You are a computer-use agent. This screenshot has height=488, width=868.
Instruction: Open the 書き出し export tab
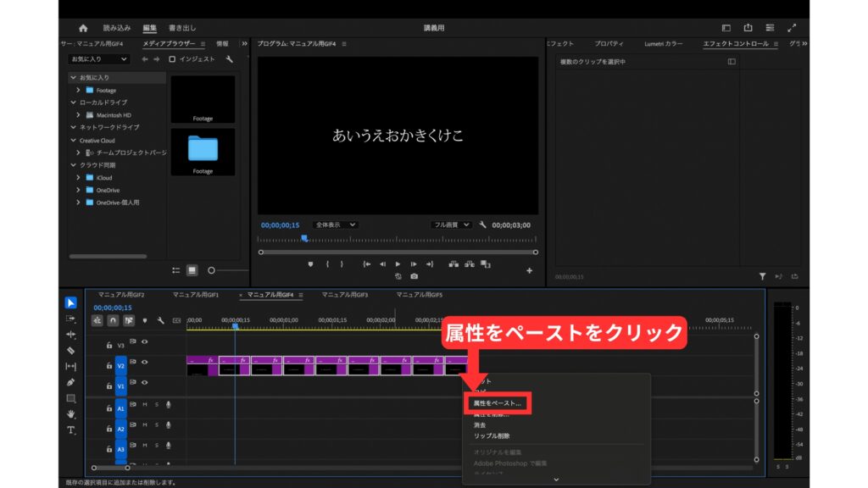(x=182, y=28)
